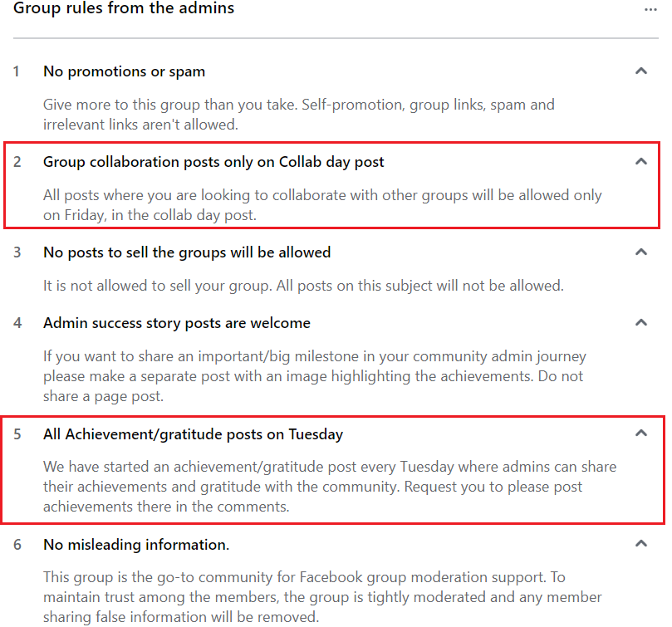Collapse rule 6 No misleading information chevron
Screen dimensions: 672x627
640,544
